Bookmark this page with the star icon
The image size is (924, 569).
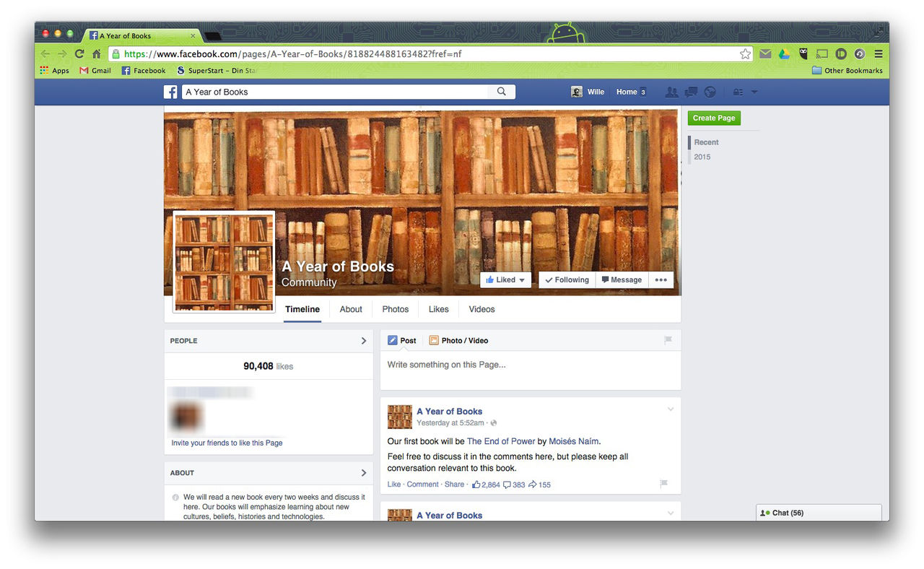pyautogui.click(x=745, y=54)
